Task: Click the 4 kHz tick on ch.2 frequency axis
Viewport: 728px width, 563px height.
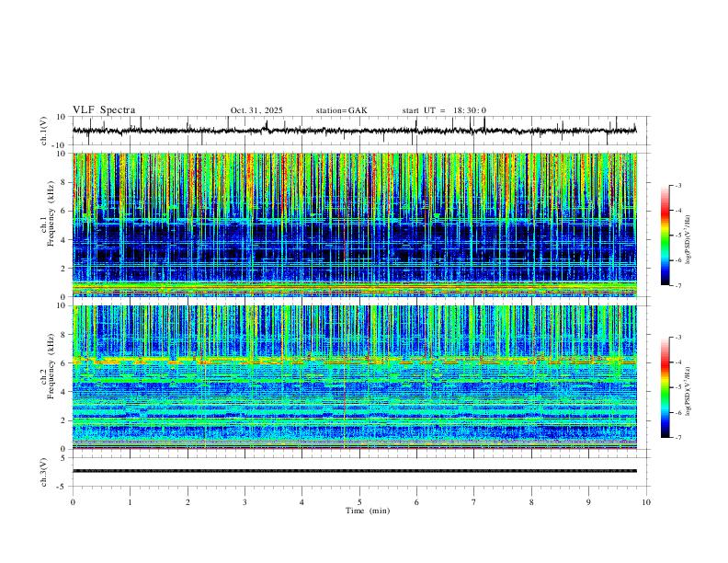Action: tap(64, 392)
